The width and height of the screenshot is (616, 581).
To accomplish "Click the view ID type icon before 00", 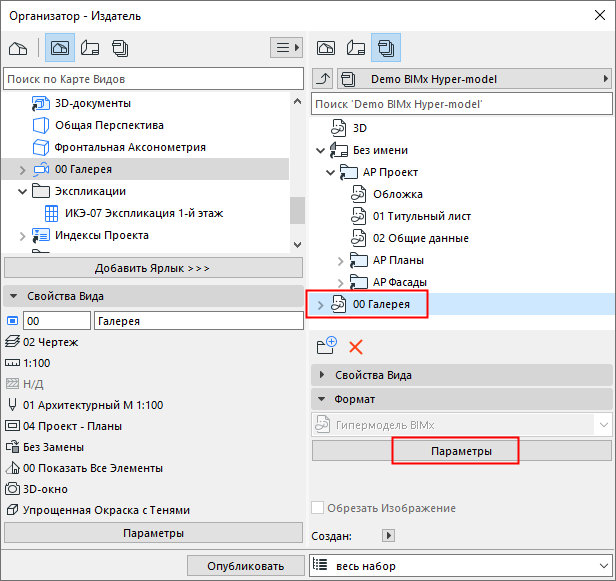I will click(13, 321).
